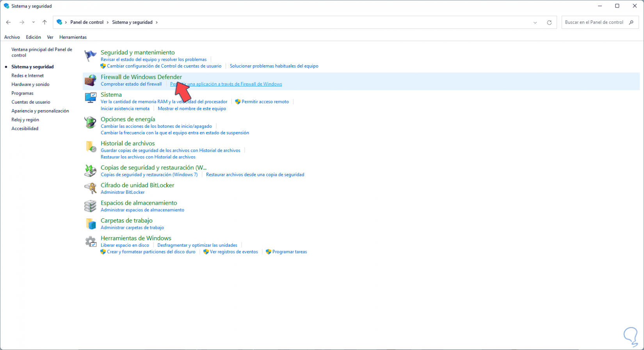The image size is (644, 350).
Task: Expand chevron after Sistema y seguridad breadcrumb
Action: tap(157, 22)
